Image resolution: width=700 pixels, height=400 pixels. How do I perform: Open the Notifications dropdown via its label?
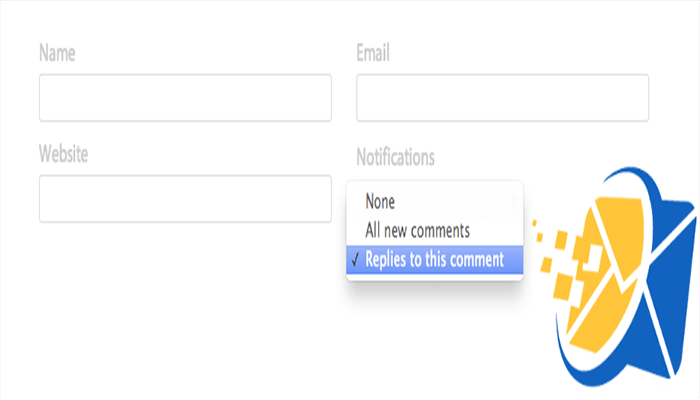tap(395, 157)
